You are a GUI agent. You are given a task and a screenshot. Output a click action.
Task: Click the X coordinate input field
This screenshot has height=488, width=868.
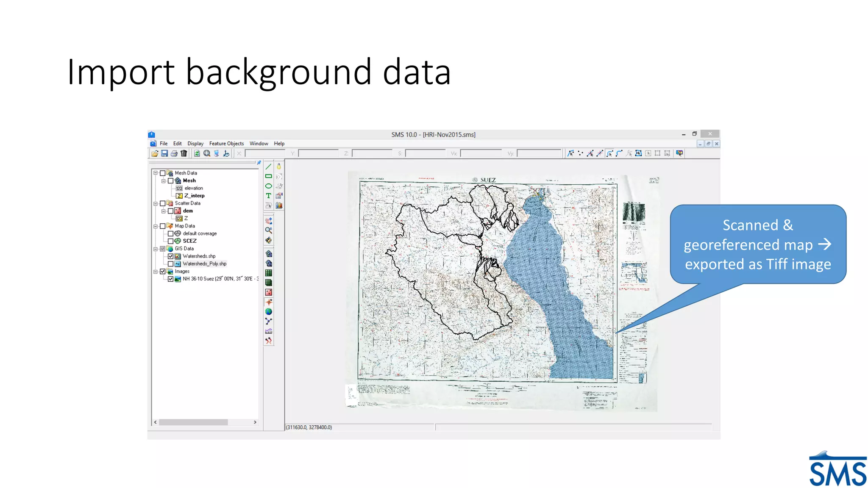tap(265, 153)
